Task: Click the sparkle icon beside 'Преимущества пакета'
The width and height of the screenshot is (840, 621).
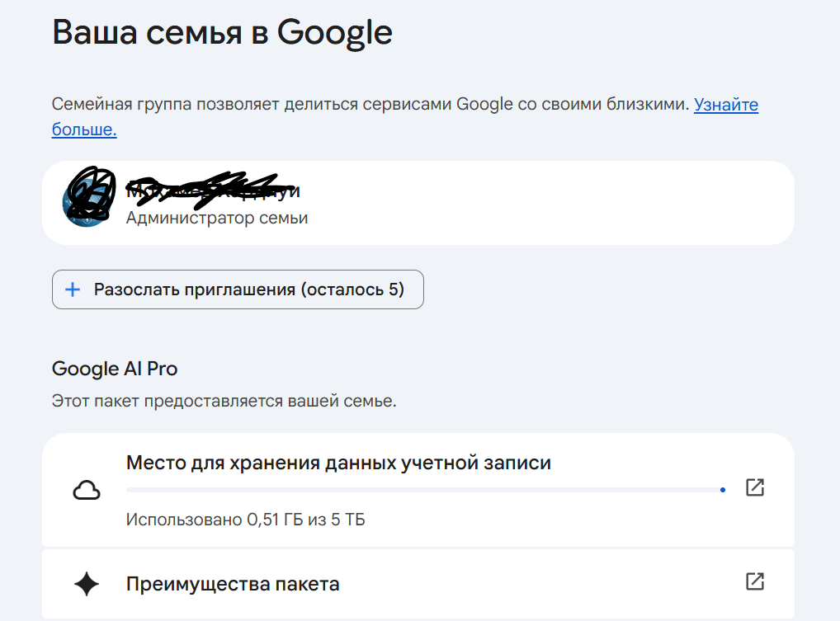Action: click(x=87, y=584)
